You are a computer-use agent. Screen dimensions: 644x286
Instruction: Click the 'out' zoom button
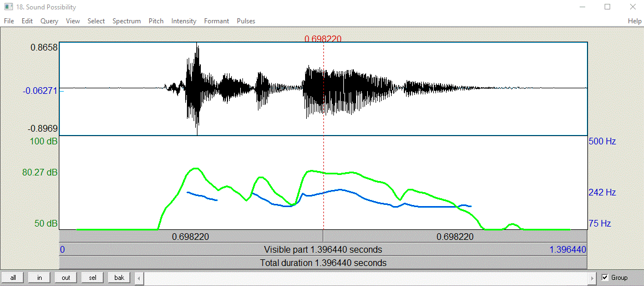tap(66, 278)
